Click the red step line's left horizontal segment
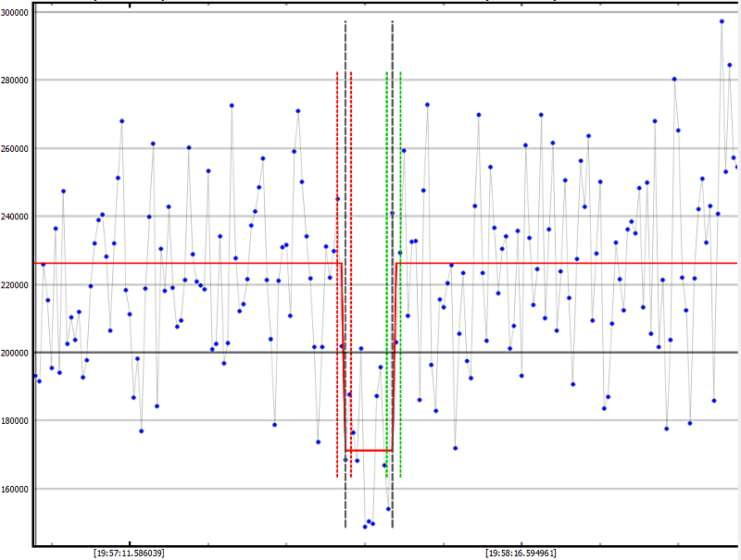This screenshot has height=560, width=741. (x=185, y=263)
